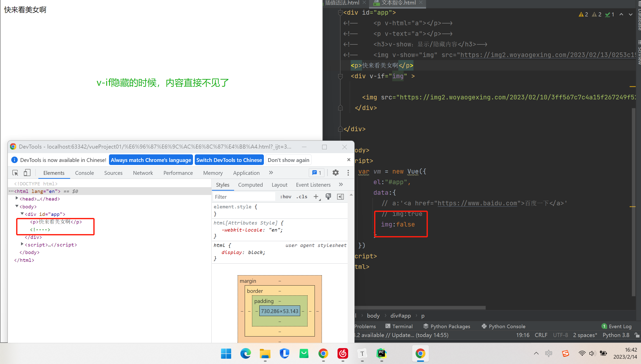Expand the script node in Elements tree

click(x=22, y=244)
